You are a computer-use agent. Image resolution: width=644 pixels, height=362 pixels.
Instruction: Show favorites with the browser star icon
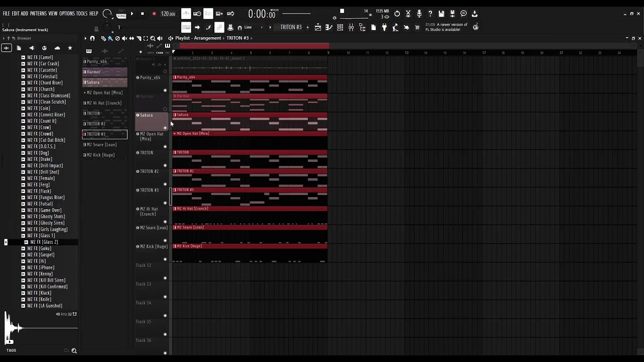[x=70, y=48]
